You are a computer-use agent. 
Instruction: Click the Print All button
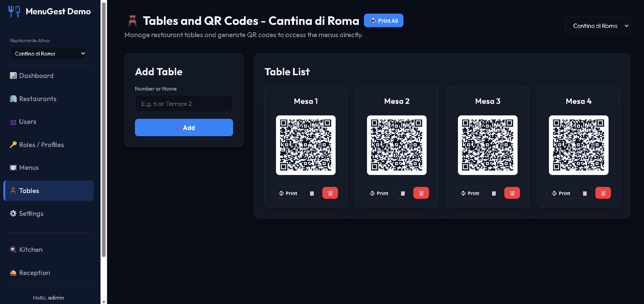coord(384,20)
